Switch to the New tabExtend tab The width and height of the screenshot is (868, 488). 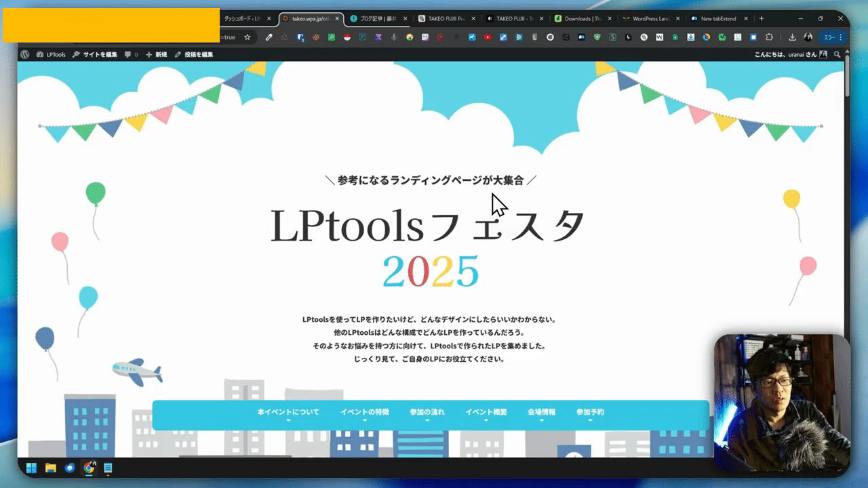click(x=715, y=18)
